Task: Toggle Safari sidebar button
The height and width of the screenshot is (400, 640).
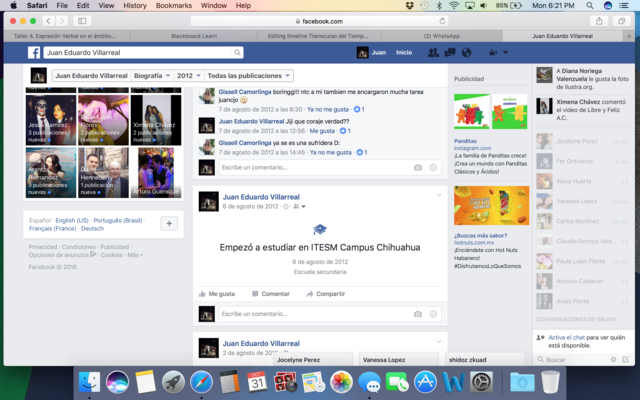Action: tap(82, 21)
